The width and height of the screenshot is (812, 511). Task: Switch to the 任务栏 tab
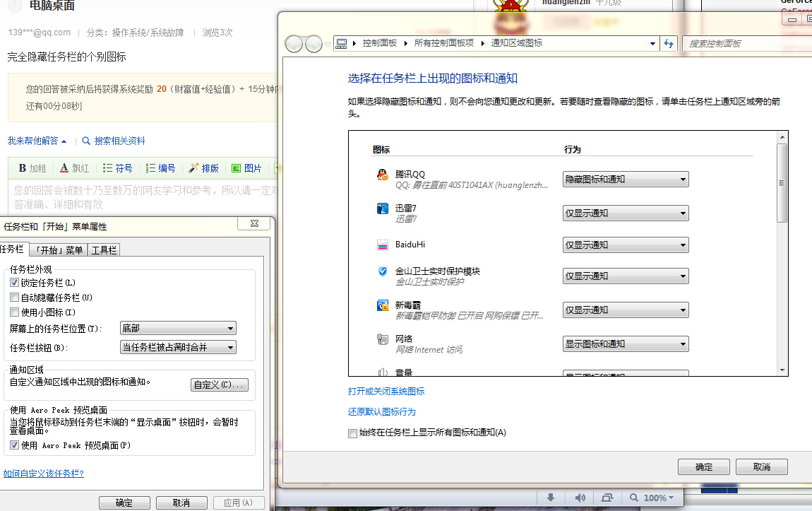pyautogui.click(x=13, y=249)
